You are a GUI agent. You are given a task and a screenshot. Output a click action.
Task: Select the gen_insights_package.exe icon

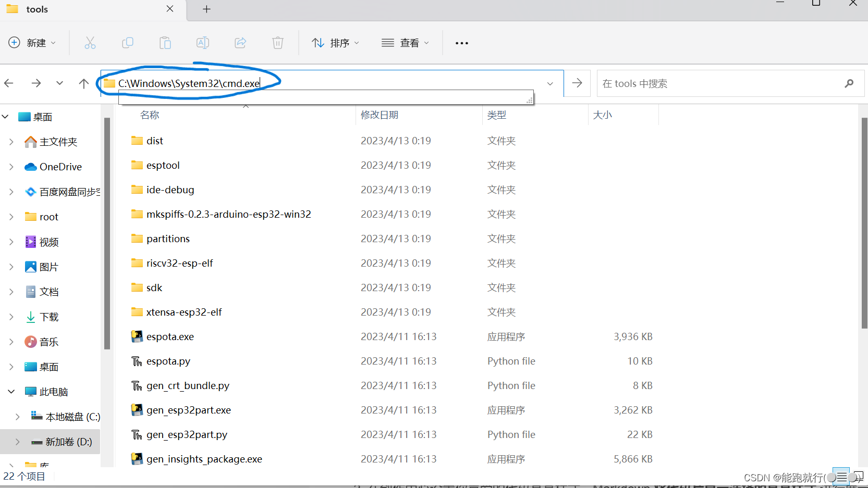pos(137,459)
